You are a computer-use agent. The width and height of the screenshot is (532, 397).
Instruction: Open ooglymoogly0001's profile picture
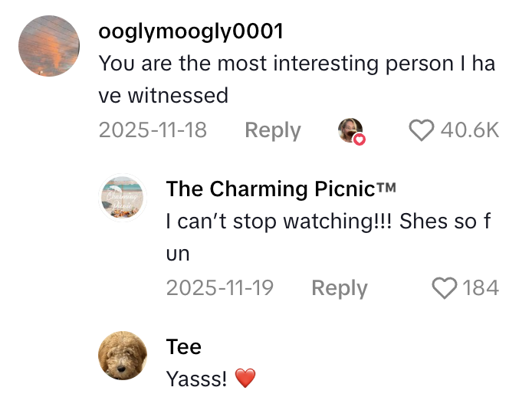click(x=49, y=46)
